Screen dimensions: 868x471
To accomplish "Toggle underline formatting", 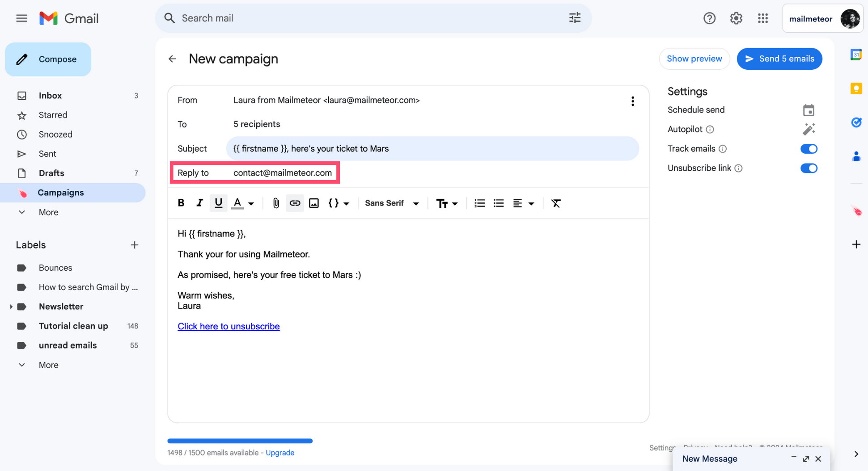I will (x=218, y=203).
